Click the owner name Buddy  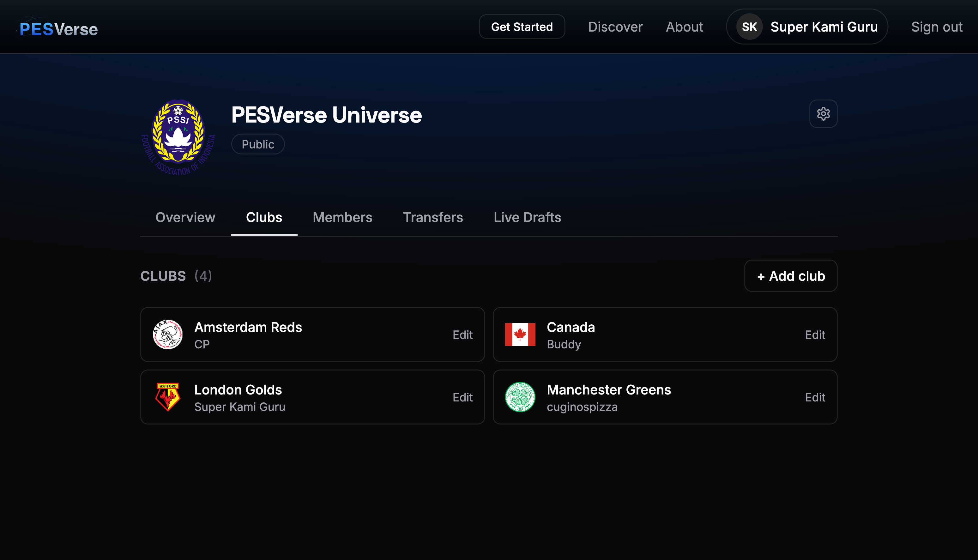pyautogui.click(x=564, y=344)
